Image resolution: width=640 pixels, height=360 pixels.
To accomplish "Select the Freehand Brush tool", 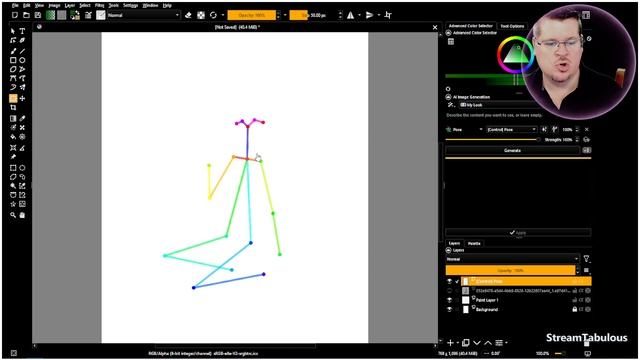I will (x=13, y=51).
